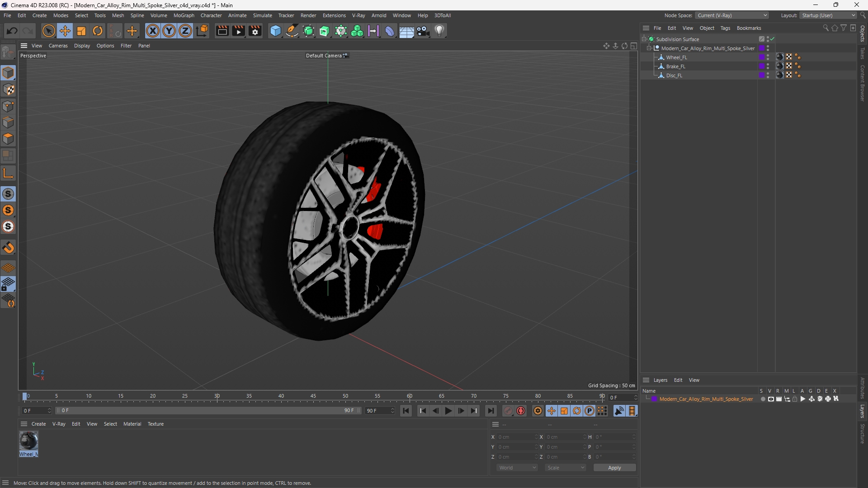
Task: Select the Live Selection tool
Action: click(48, 31)
